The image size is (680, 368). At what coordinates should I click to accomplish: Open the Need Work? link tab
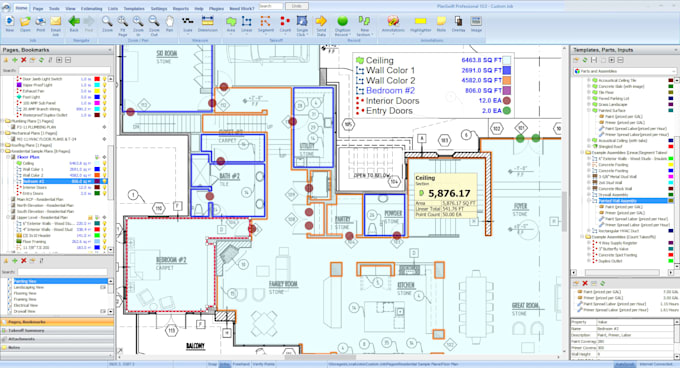point(242,9)
